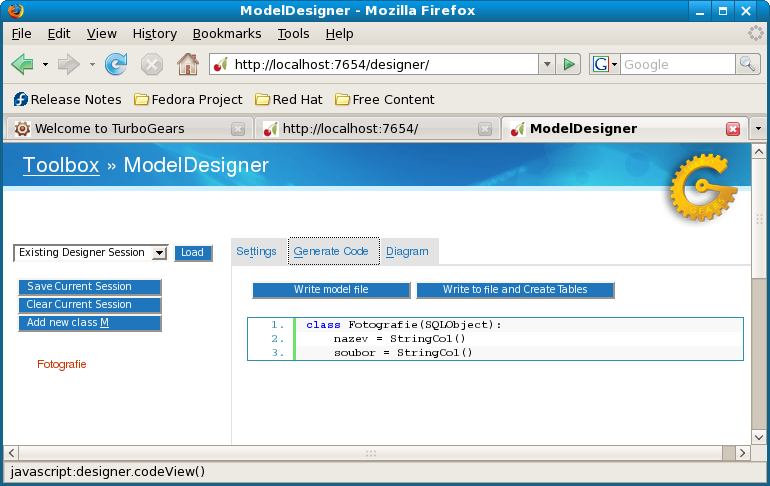Close the ModelDesigner tab with red X
This screenshot has width=770, height=486.
click(733, 129)
